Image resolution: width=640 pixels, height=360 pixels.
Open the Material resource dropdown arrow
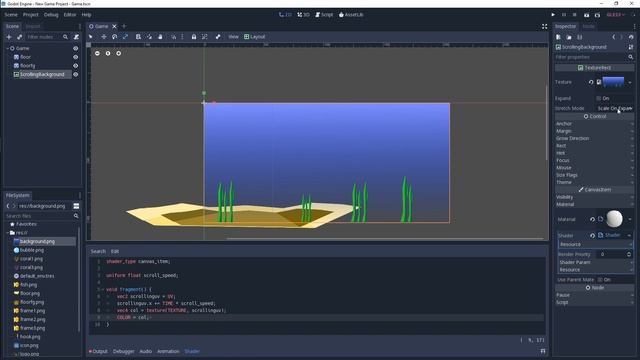(630, 219)
